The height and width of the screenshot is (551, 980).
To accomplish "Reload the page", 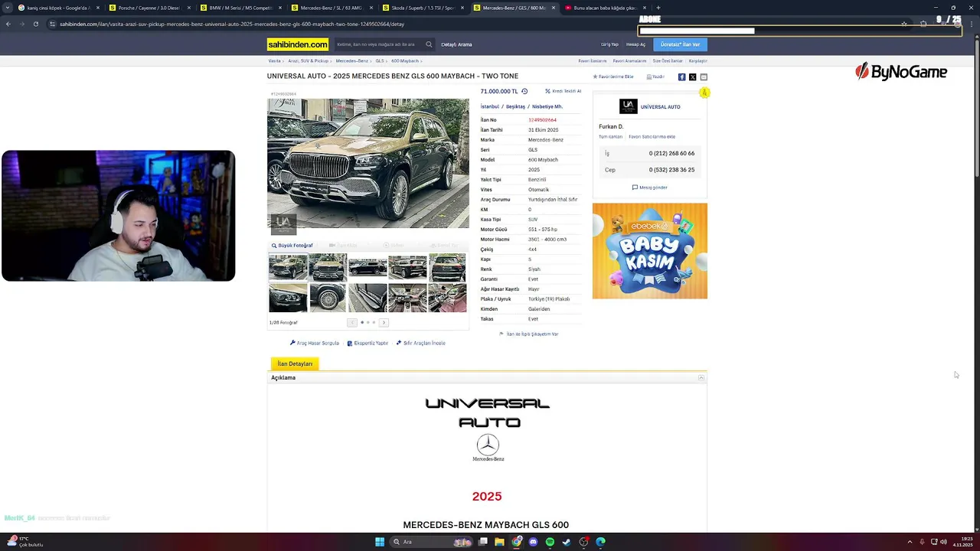I will tap(35, 24).
